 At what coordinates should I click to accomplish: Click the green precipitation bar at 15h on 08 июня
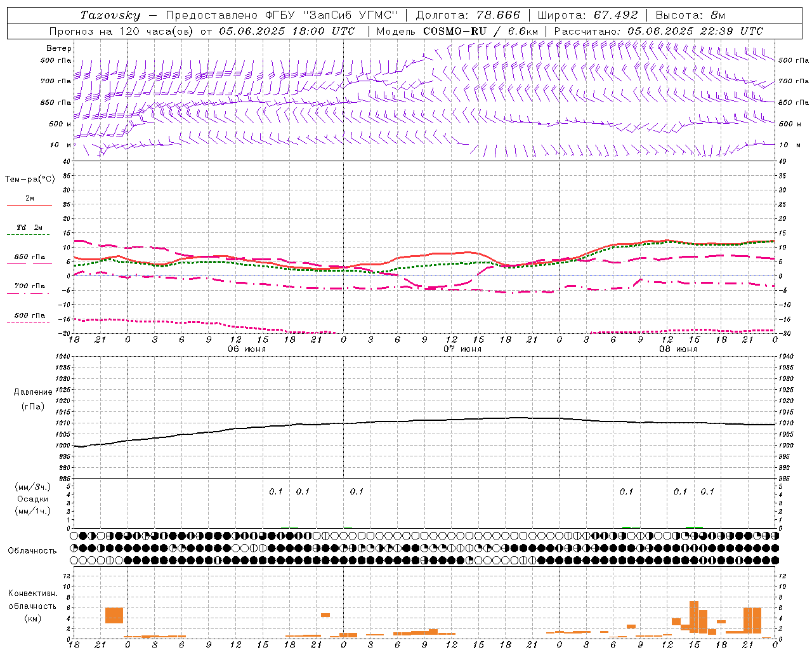coord(694,527)
